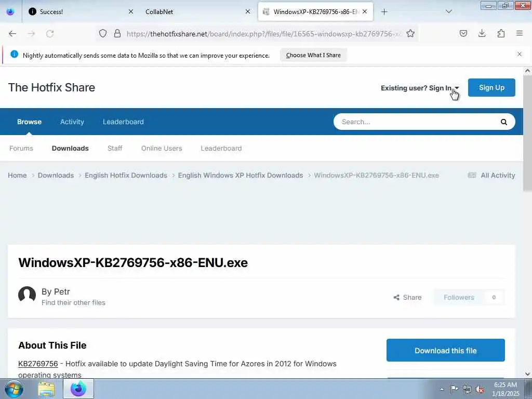
Task: Open Forums in the sub-navigation
Action: 21,148
